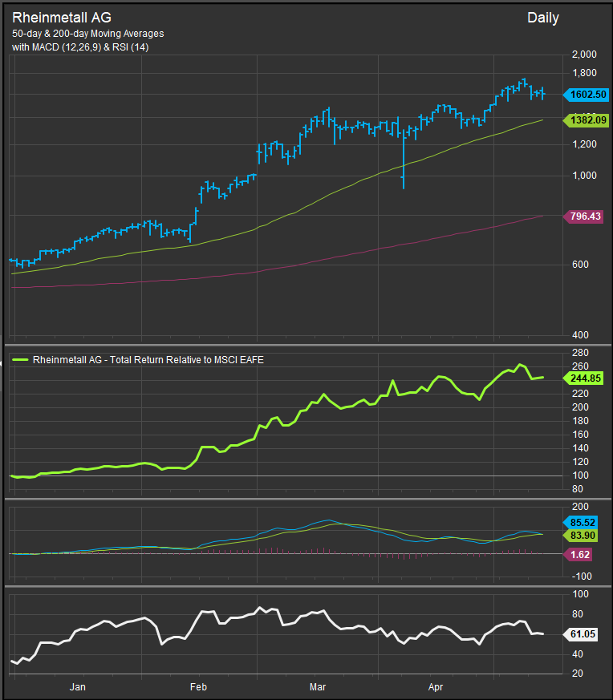The height and width of the screenshot is (700, 613).
Task: Click the 244.85 relative return tag
Action: [x=583, y=378]
